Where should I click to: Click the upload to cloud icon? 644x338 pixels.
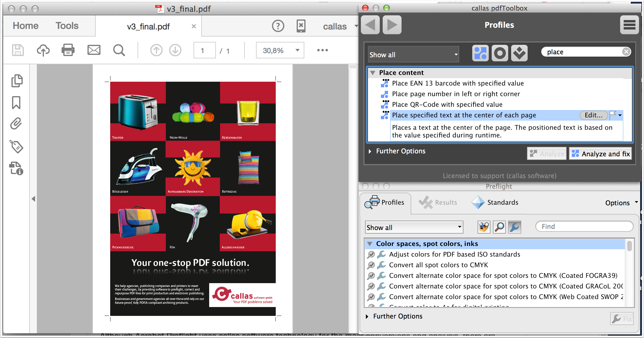[x=43, y=50]
